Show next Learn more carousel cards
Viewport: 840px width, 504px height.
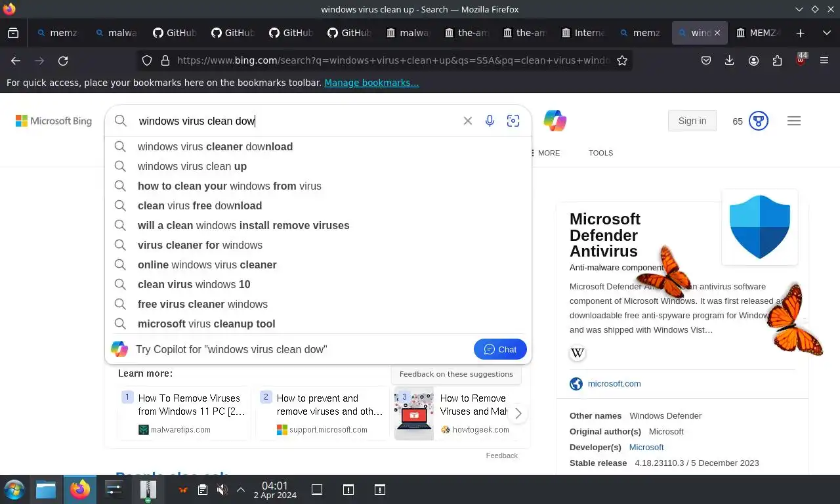pyautogui.click(x=518, y=413)
